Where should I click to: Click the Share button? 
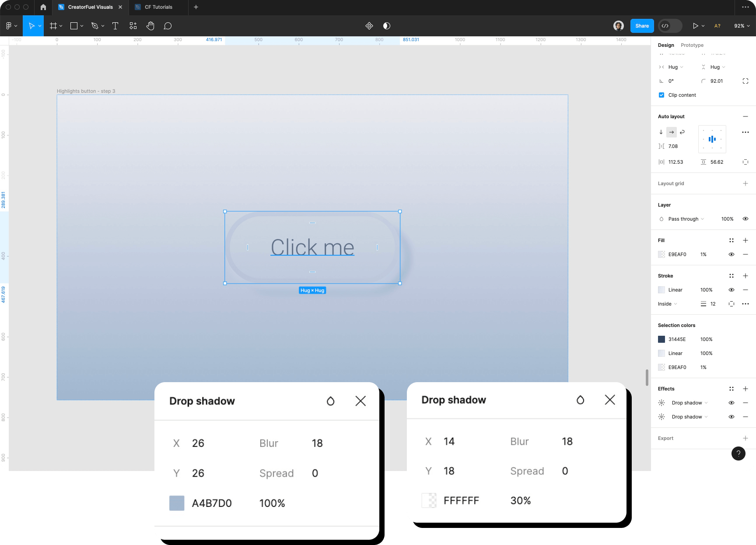pos(642,26)
